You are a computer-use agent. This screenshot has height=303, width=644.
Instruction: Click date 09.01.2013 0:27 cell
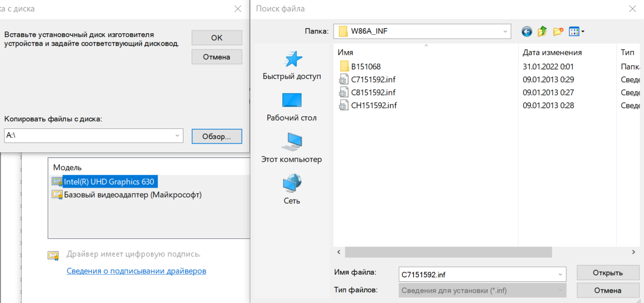pyautogui.click(x=548, y=92)
